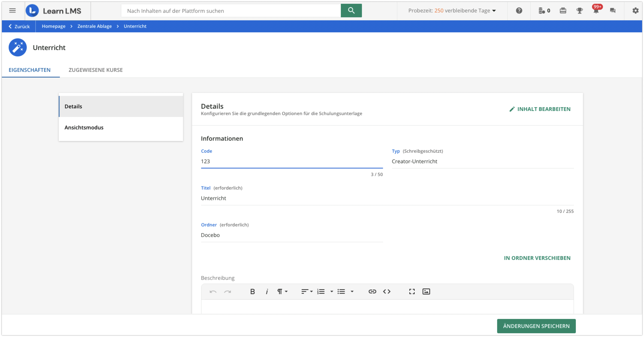The image size is (644, 337).
Task: Click into the Beschreibung text area
Action: (x=387, y=307)
